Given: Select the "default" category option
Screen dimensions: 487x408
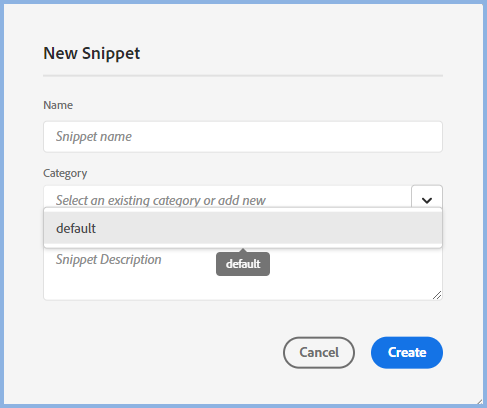Looking at the screenshot, I should (x=243, y=228).
